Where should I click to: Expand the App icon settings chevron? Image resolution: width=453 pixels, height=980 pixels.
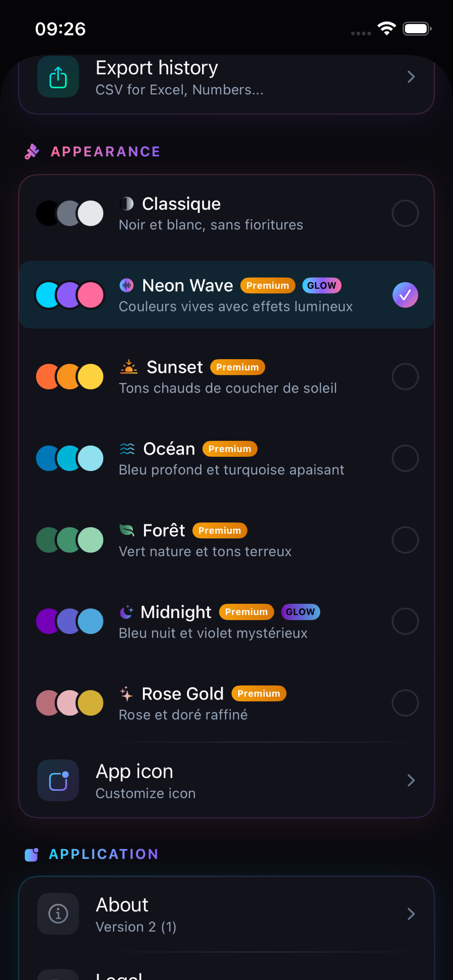[411, 779]
